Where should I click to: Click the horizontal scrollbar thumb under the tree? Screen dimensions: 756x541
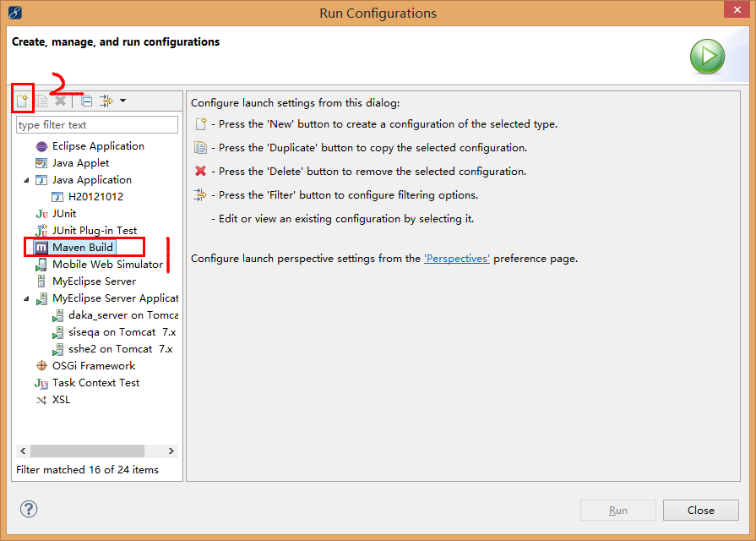click(87, 451)
